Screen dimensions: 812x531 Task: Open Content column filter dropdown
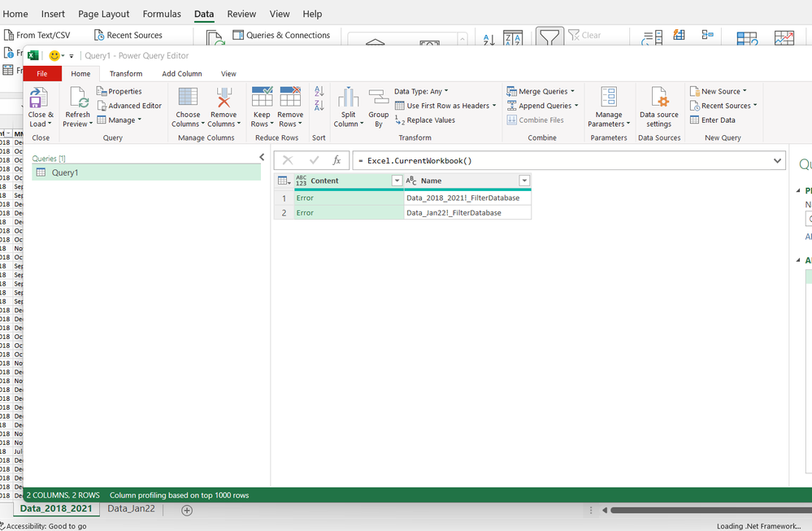click(x=397, y=181)
